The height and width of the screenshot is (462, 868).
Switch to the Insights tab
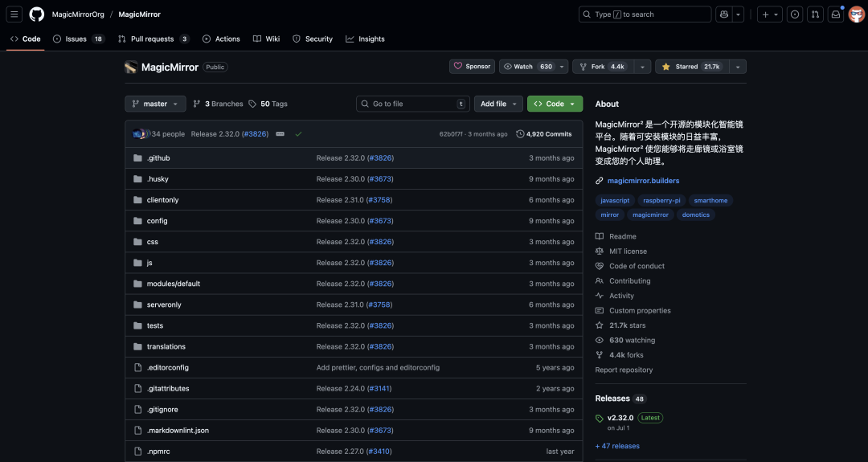pyautogui.click(x=365, y=39)
